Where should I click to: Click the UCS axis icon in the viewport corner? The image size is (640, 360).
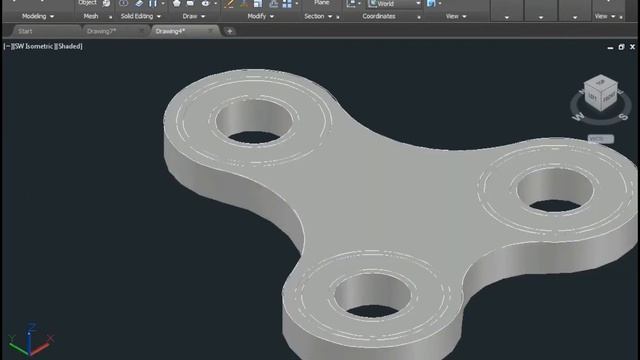[x=31, y=340]
